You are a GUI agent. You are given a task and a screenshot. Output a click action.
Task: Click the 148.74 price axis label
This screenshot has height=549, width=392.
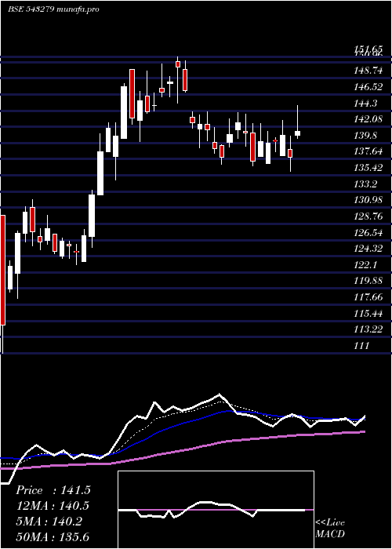tap(368, 71)
